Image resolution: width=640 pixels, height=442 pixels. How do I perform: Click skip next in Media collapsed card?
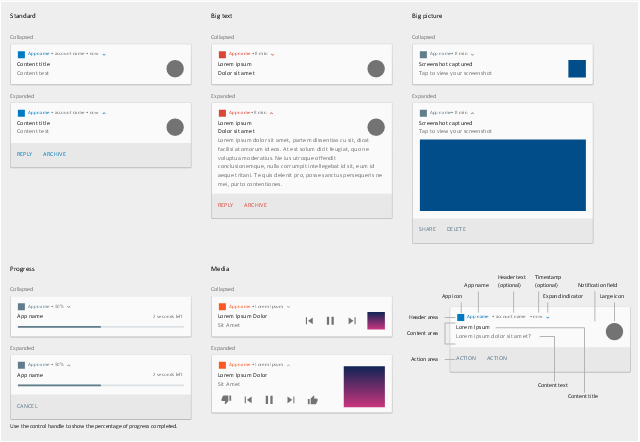[x=352, y=321]
